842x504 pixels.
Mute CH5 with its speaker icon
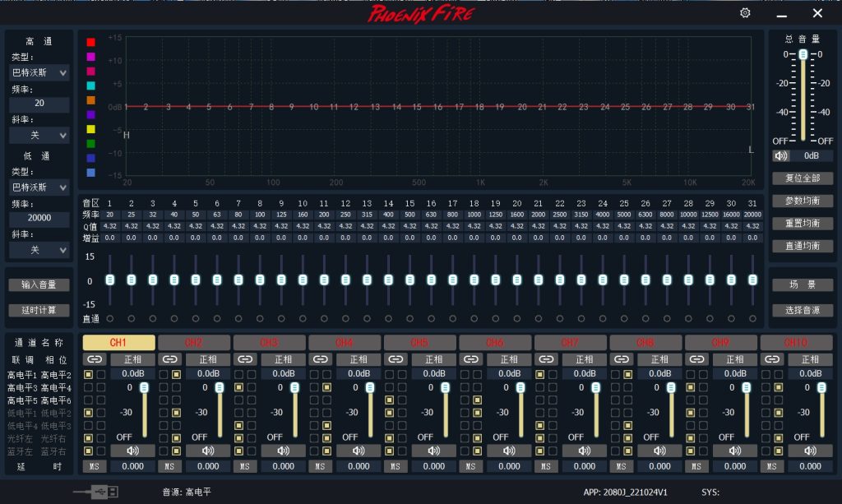433,451
